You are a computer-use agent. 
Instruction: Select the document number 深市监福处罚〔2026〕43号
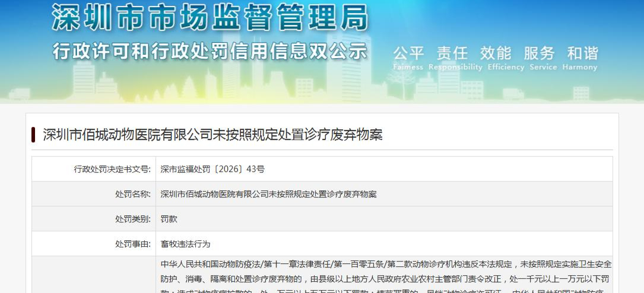coord(212,169)
